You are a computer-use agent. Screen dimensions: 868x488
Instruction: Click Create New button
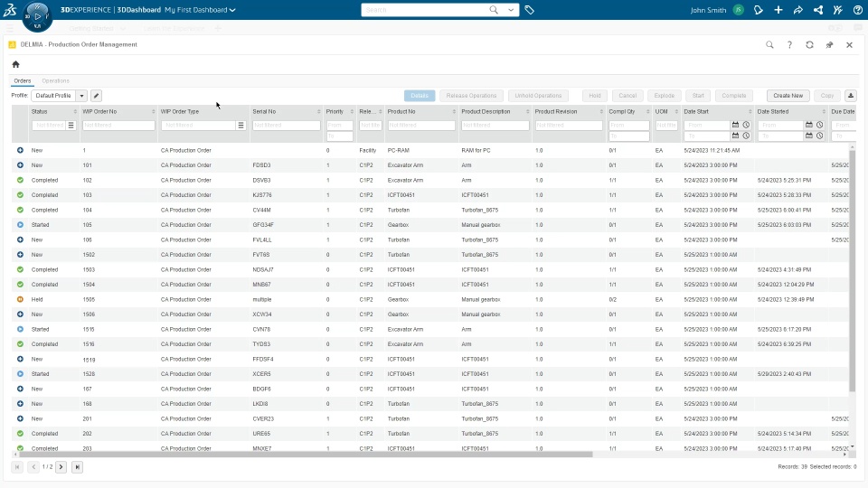click(788, 96)
